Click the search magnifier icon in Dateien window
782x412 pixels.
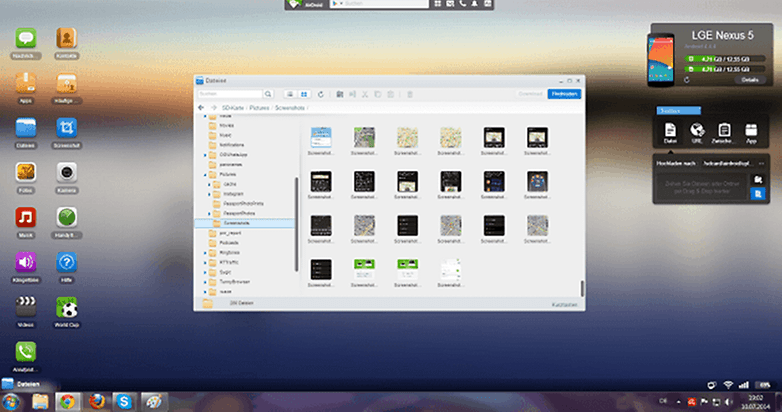point(268,94)
